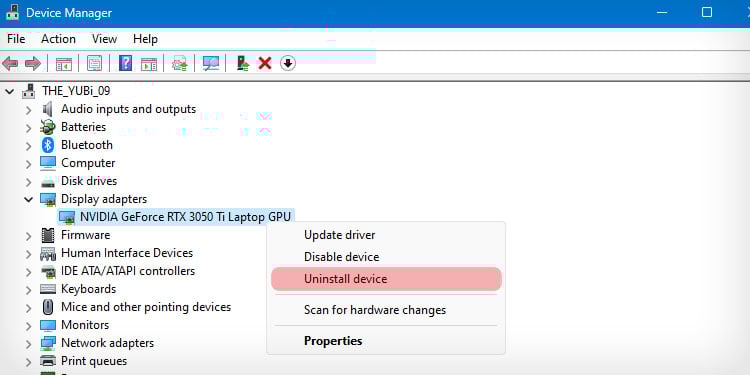Expand Audio inputs and outputs chevron
The width and height of the screenshot is (750, 375).
coord(29,110)
